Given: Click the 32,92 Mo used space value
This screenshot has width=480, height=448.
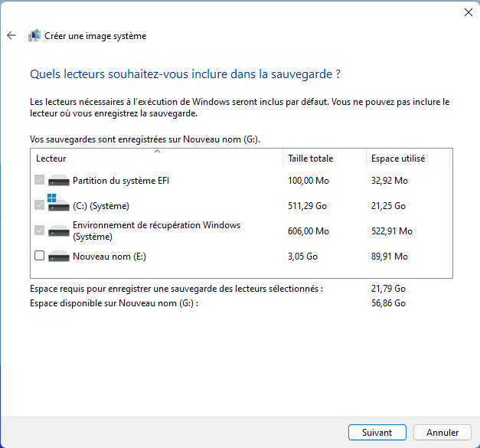Looking at the screenshot, I should [390, 181].
